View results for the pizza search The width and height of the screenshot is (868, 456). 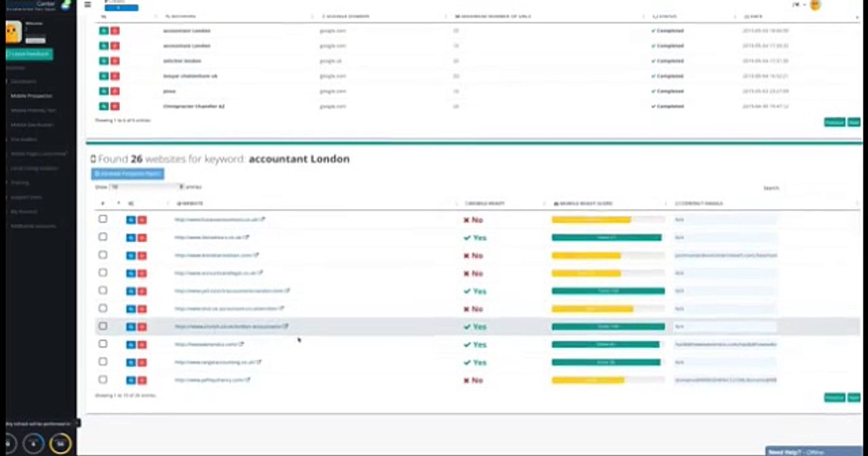pos(104,91)
